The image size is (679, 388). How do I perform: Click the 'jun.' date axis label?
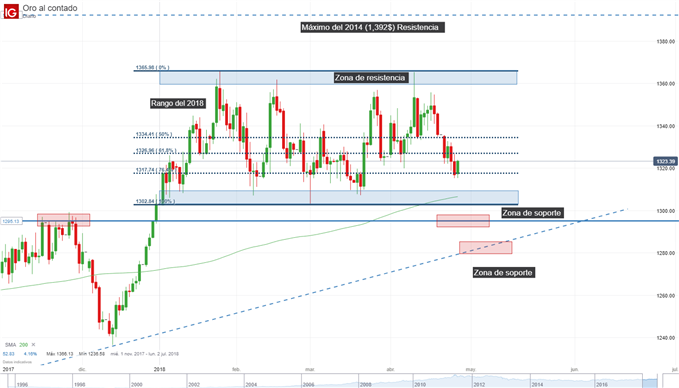574,369
